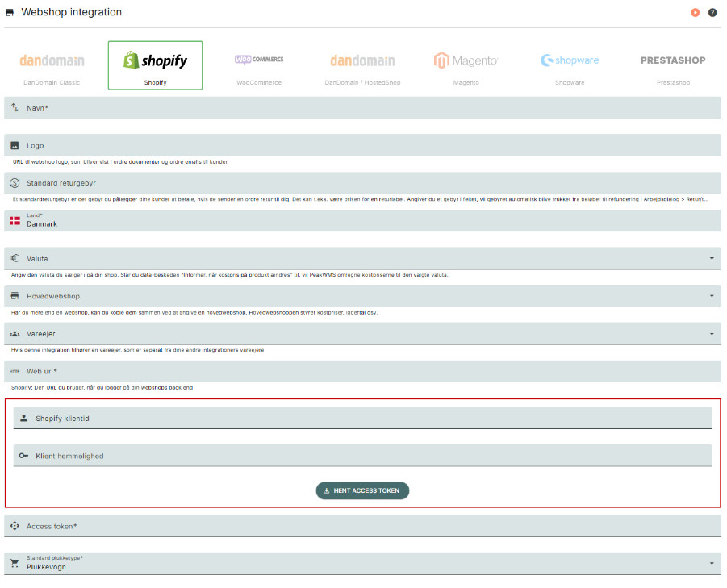
Task: Click the orange play video icon
Action: click(x=695, y=13)
